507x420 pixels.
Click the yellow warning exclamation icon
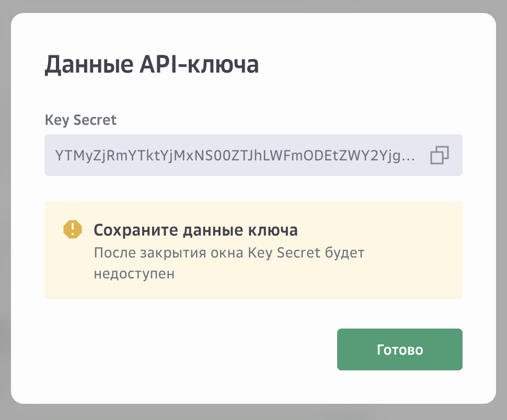[73, 229]
